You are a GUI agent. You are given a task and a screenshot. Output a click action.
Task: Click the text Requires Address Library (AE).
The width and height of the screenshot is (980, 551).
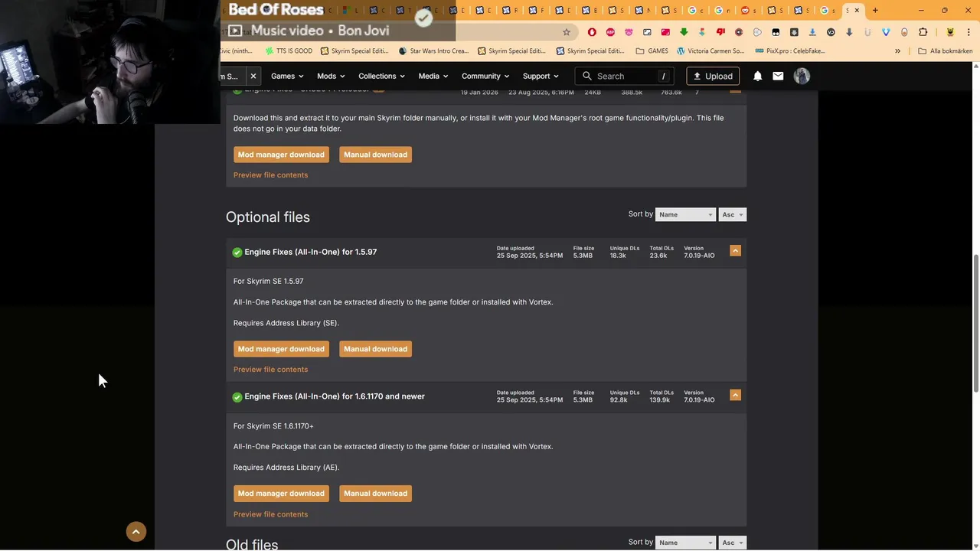(x=286, y=468)
